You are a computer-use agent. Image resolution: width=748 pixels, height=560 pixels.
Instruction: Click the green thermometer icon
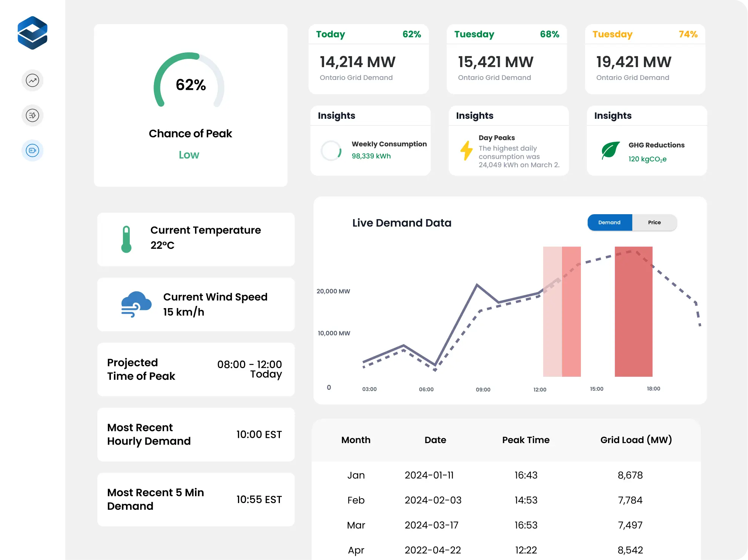coord(126,239)
